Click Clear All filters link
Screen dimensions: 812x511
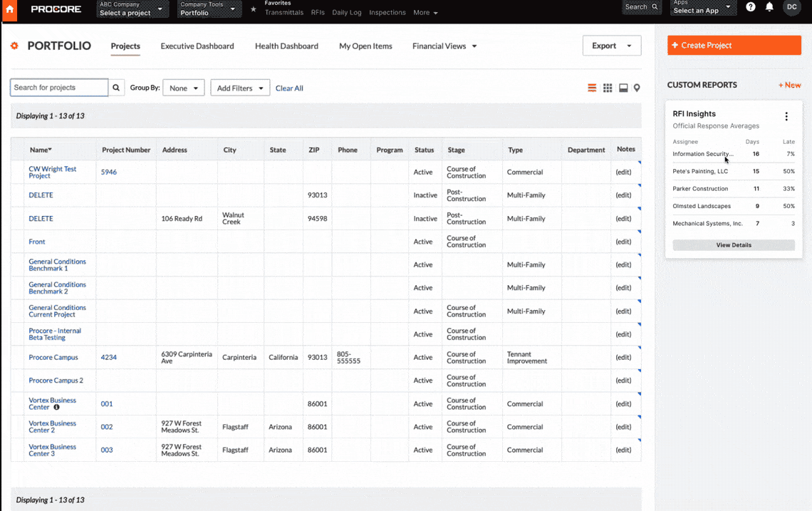click(x=289, y=88)
